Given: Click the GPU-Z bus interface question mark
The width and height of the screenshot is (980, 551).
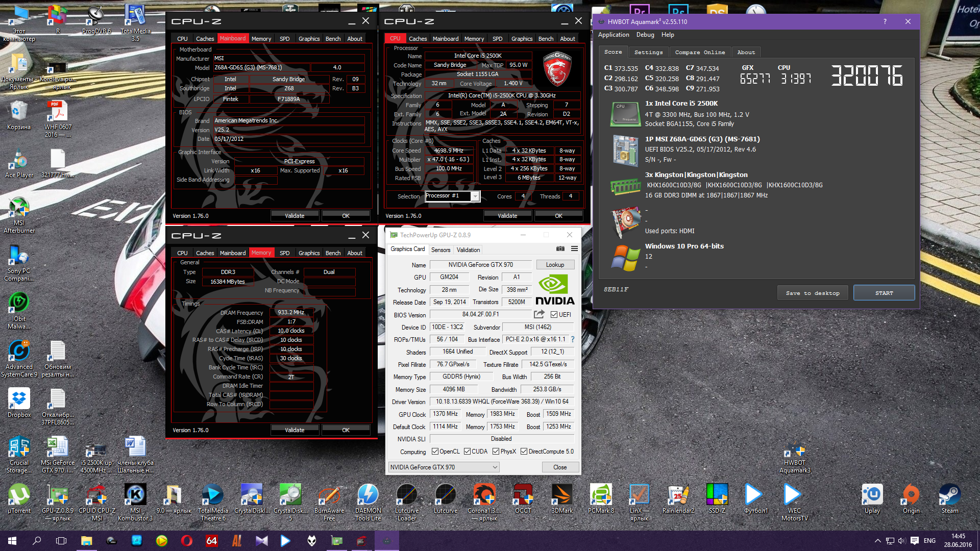Looking at the screenshot, I should tap(573, 339).
